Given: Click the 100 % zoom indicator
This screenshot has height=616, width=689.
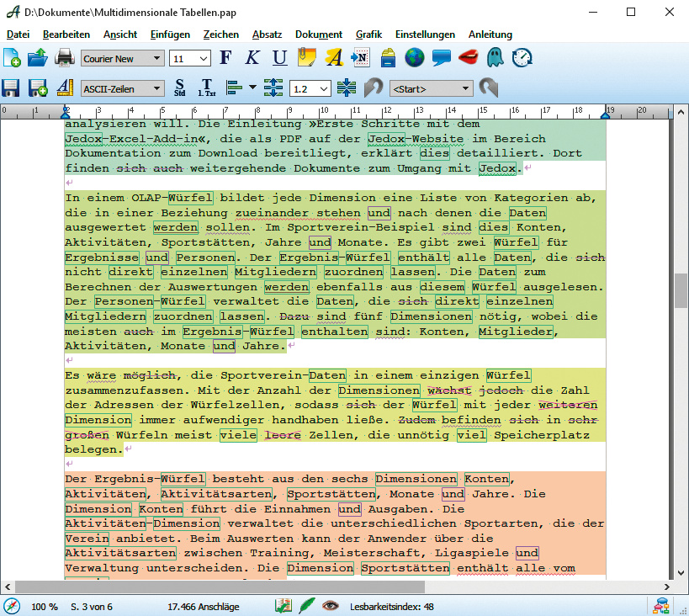Looking at the screenshot, I should click(44, 606).
